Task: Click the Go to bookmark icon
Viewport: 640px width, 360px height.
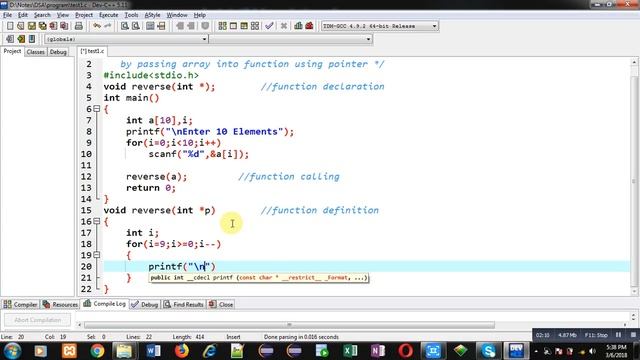Action: 32,39
